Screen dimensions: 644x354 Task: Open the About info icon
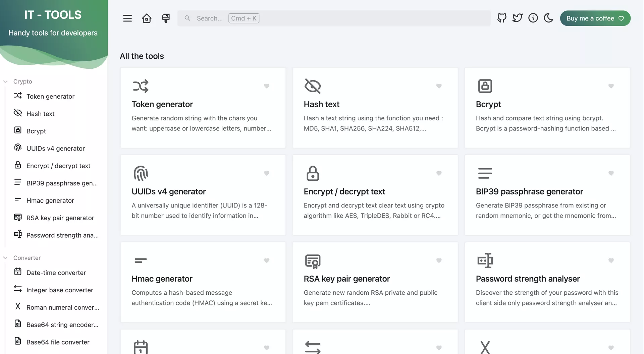point(533,18)
